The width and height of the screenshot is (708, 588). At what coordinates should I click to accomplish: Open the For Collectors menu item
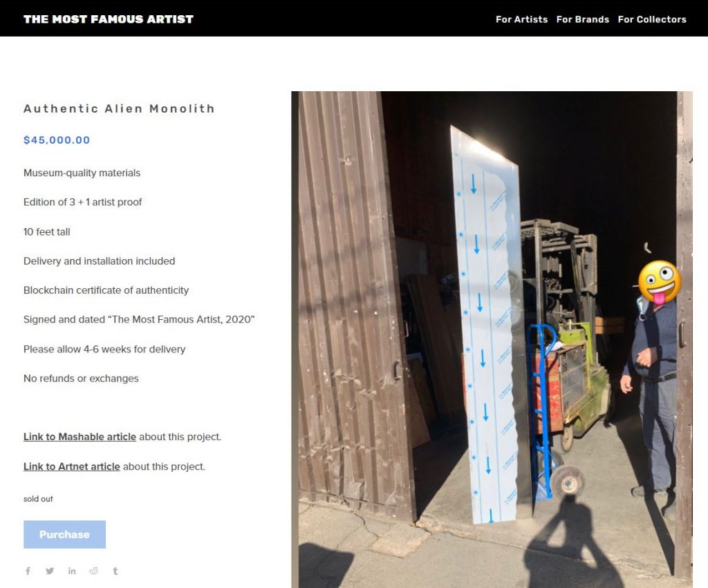[652, 19]
